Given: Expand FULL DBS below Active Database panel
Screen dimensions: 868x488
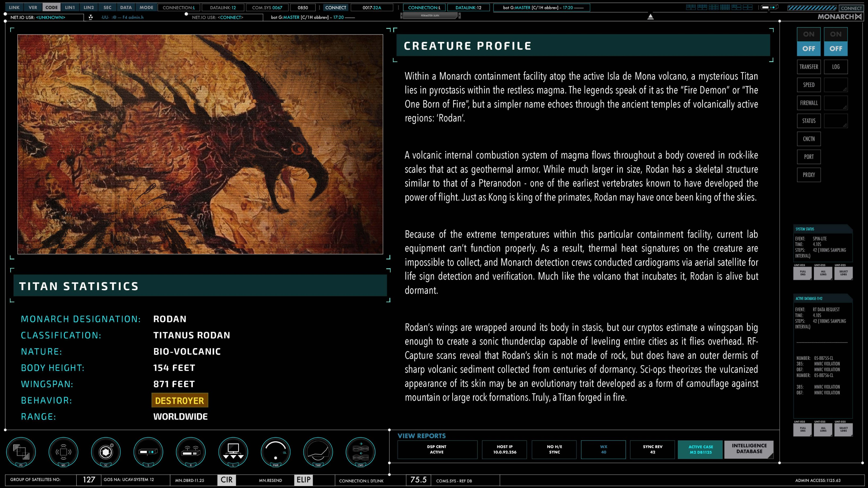Looking at the screenshot, I should coord(803,430).
